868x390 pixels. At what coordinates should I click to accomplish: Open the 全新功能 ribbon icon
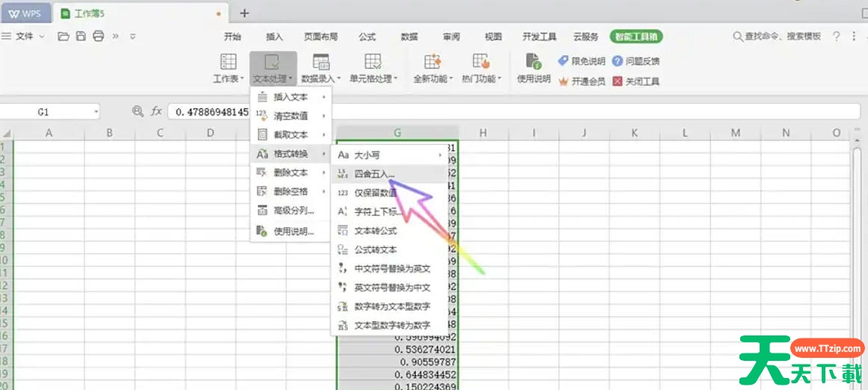[432, 61]
